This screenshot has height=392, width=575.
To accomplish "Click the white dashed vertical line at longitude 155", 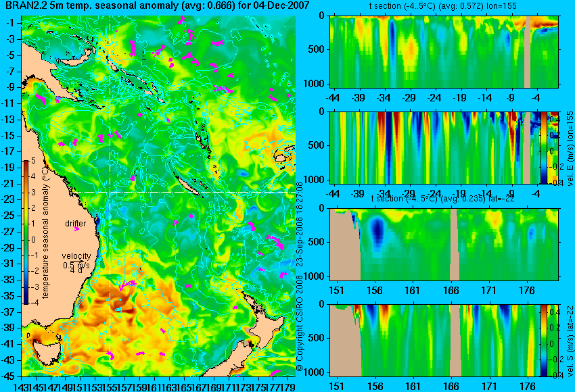I will [x=110, y=197].
